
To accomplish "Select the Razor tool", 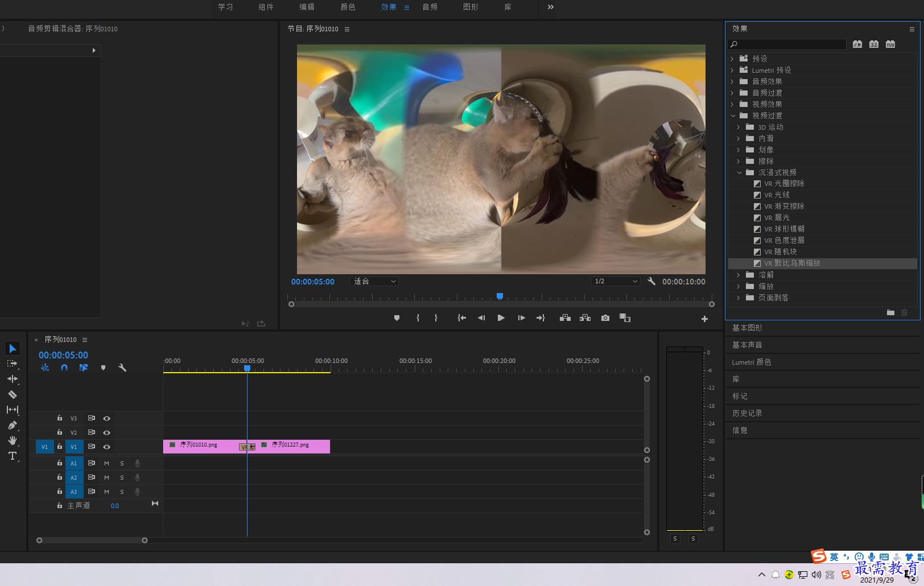I will [x=13, y=394].
